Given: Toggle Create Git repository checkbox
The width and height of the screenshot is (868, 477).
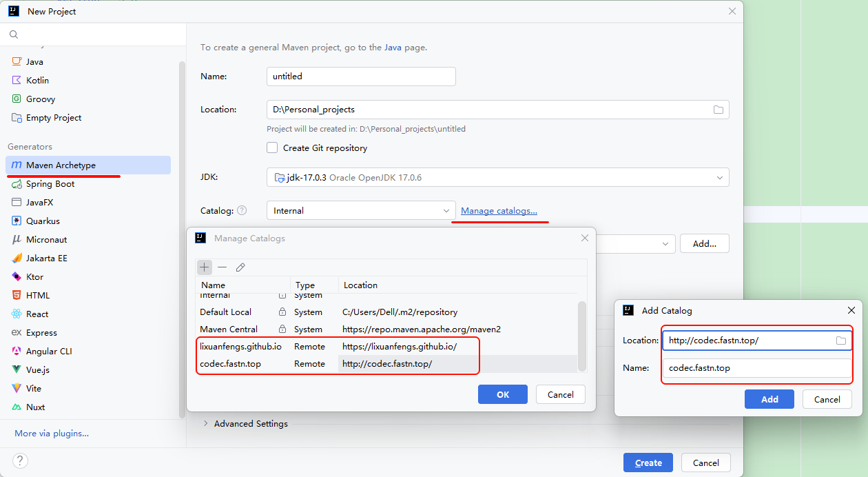Looking at the screenshot, I should click(272, 148).
